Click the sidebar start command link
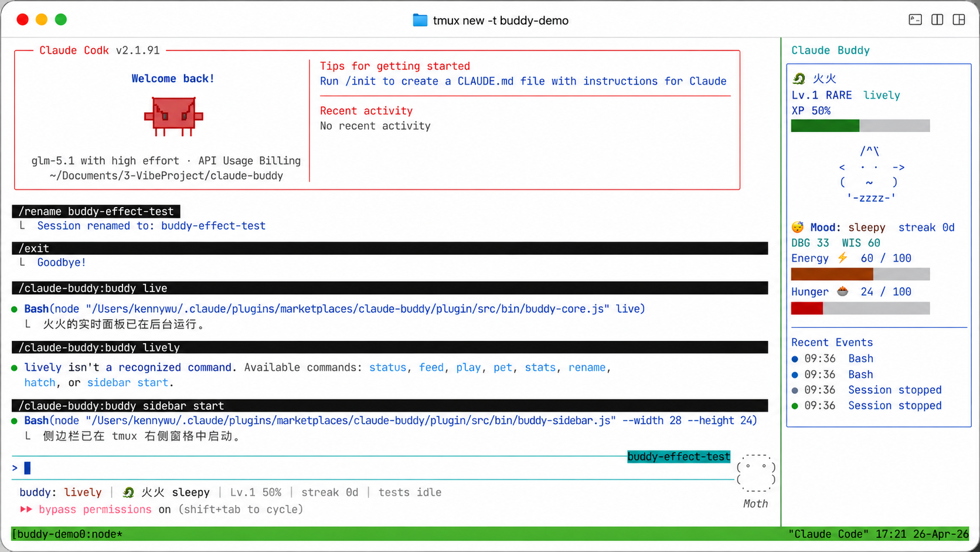Screen dimensions: 980x552 coord(128,382)
